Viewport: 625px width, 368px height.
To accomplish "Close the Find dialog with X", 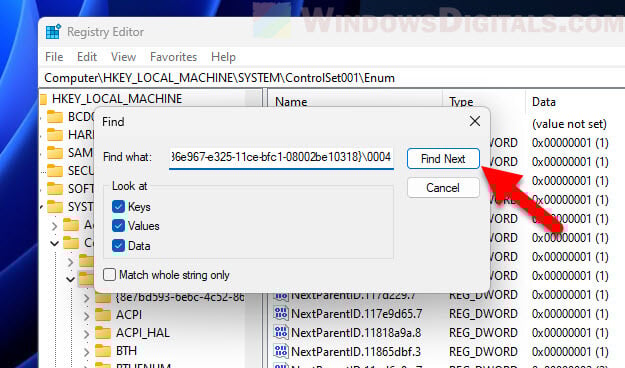I will tap(475, 121).
